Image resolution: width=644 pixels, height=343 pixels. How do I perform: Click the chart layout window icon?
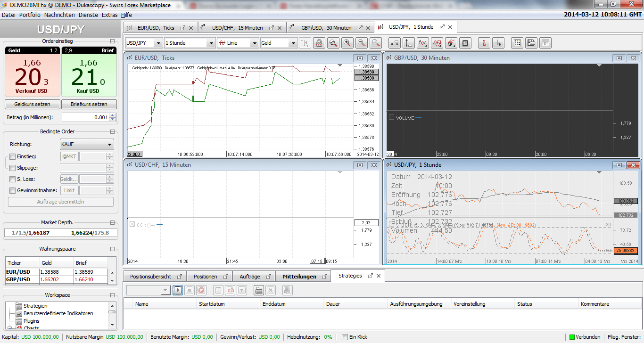coord(545,43)
